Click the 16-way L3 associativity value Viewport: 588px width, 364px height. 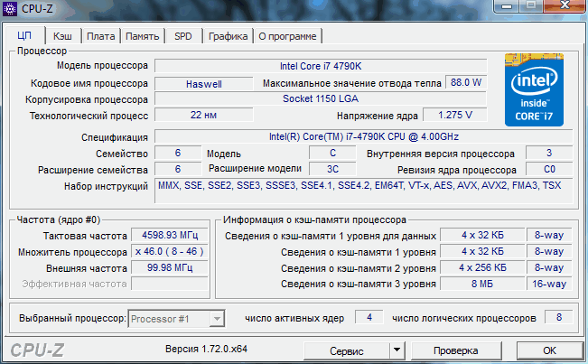click(549, 284)
